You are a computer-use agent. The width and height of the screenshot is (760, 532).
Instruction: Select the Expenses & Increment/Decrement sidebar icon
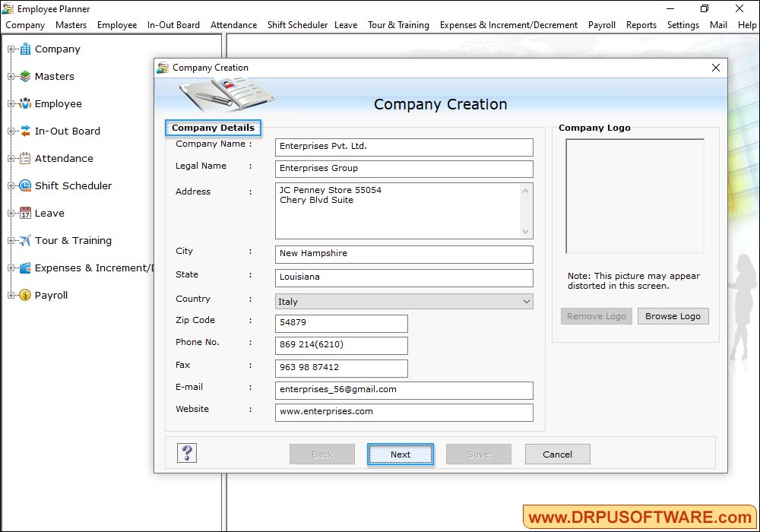[24, 268]
